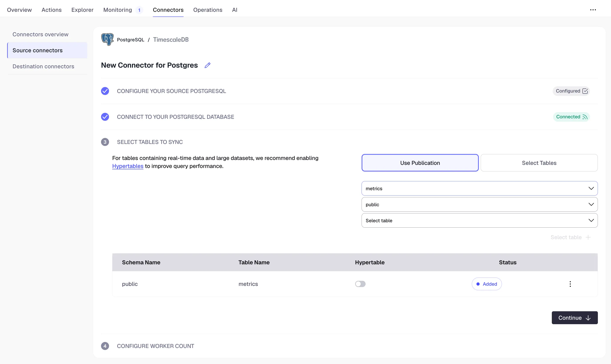Click the Continue button

point(575,318)
